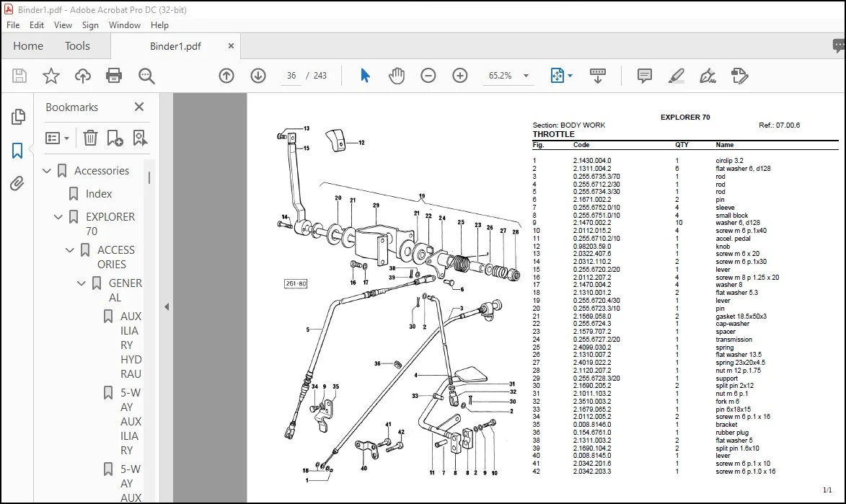Open the stamp/send for review tool

[739, 76]
